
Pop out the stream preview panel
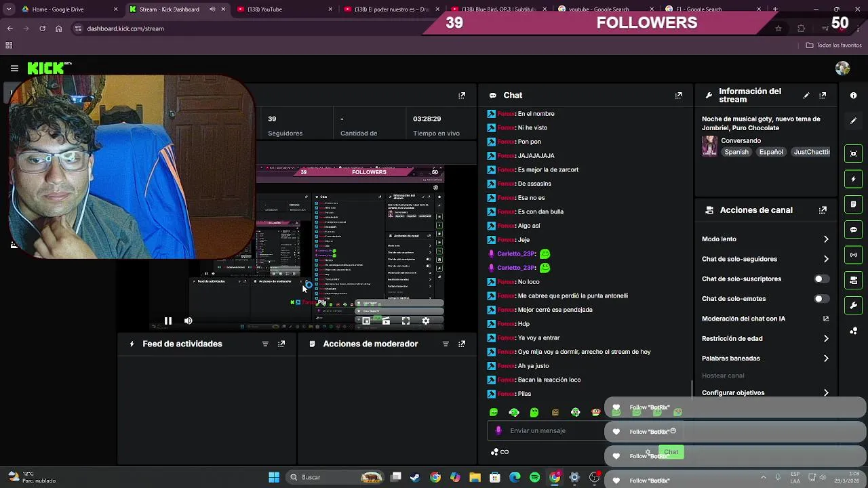pos(462,96)
